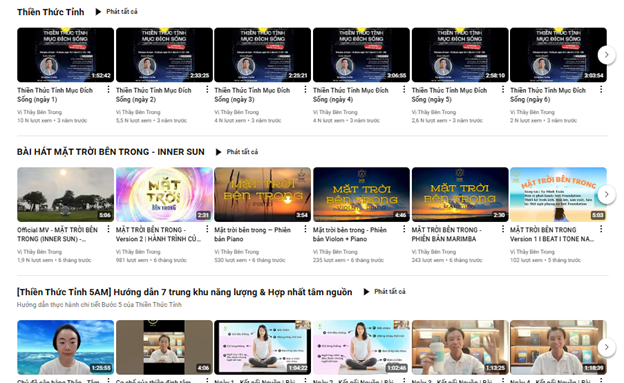Play all videos in Thiền Thức Tỉnh 5AM section
This screenshot has width=624, height=383.
coord(384,291)
